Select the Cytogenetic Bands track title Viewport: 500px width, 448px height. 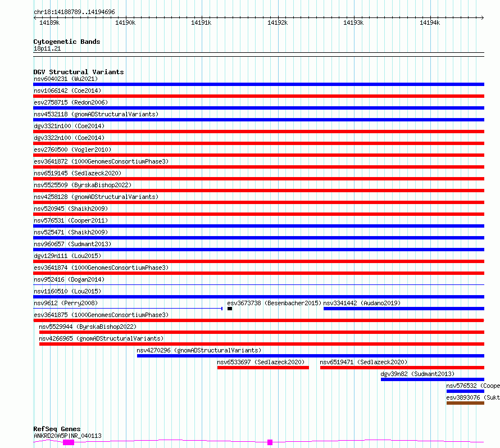pyautogui.click(x=67, y=42)
